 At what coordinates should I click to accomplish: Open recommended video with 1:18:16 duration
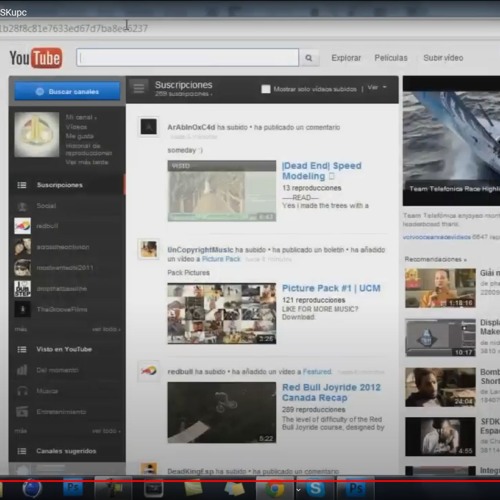[440, 288]
